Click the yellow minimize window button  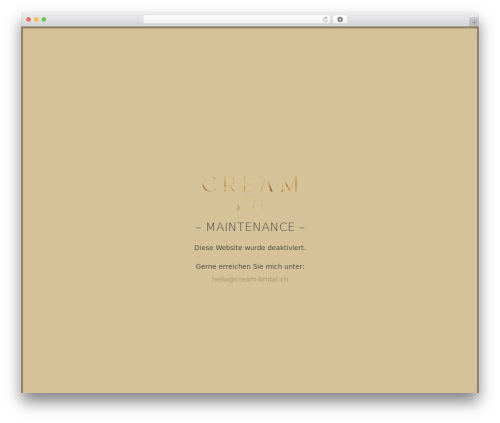pos(36,19)
